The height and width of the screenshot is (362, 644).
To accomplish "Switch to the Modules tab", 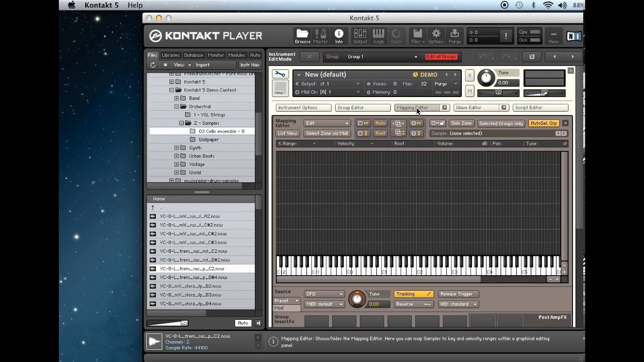I will (237, 55).
